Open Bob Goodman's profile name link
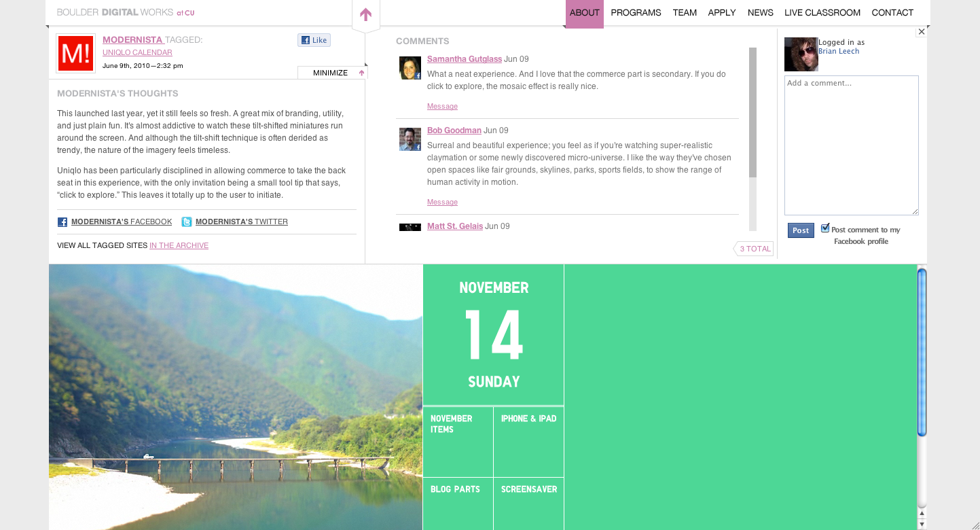980x530 pixels. [x=454, y=130]
